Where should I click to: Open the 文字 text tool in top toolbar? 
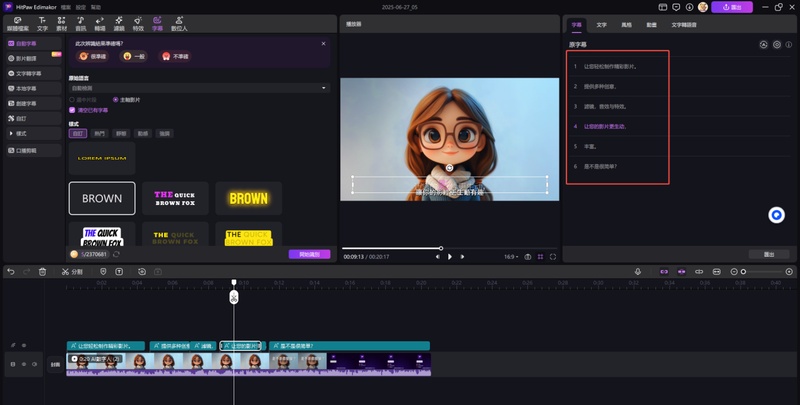42,24
